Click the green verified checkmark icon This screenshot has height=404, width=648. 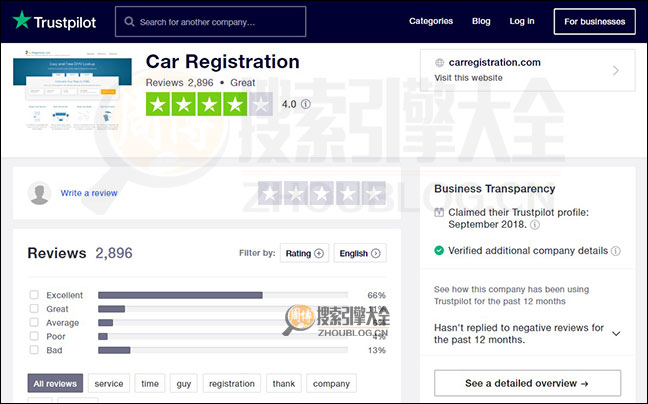[x=439, y=250]
